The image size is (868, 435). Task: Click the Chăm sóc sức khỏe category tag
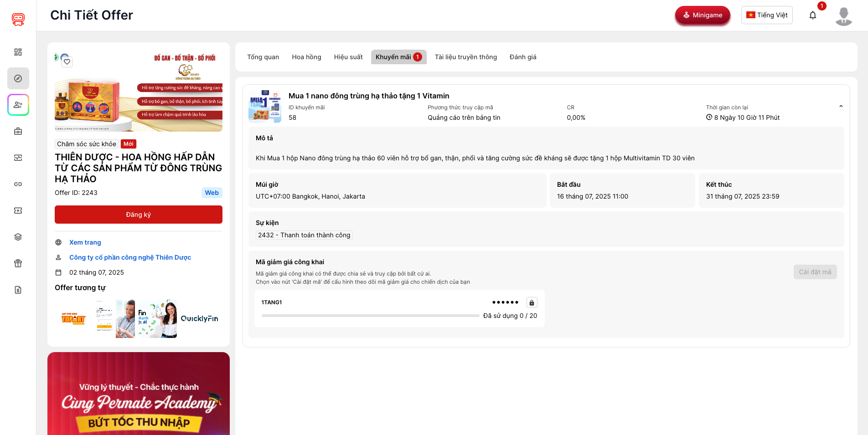tap(87, 144)
